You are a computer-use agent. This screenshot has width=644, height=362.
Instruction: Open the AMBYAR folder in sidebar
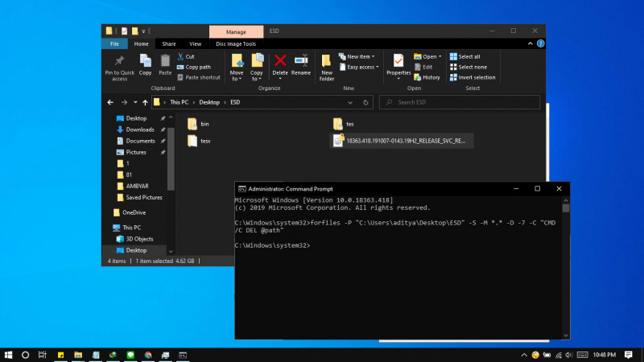coord(137,186)
